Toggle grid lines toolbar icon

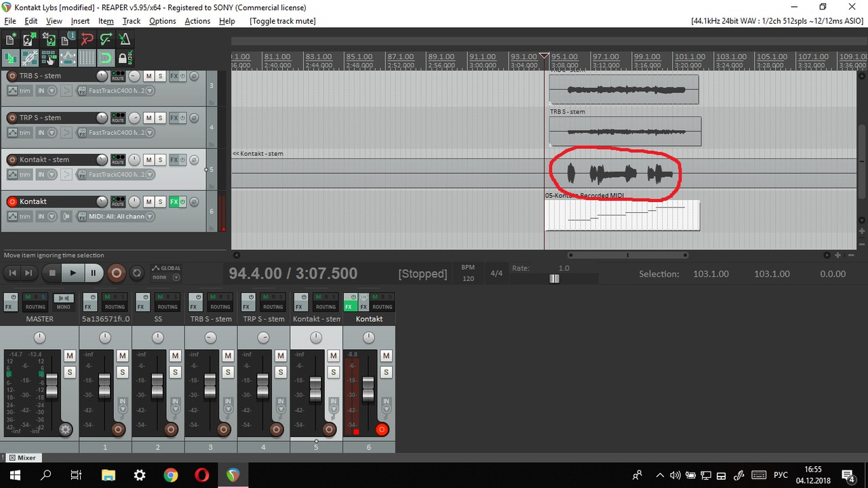87,58
